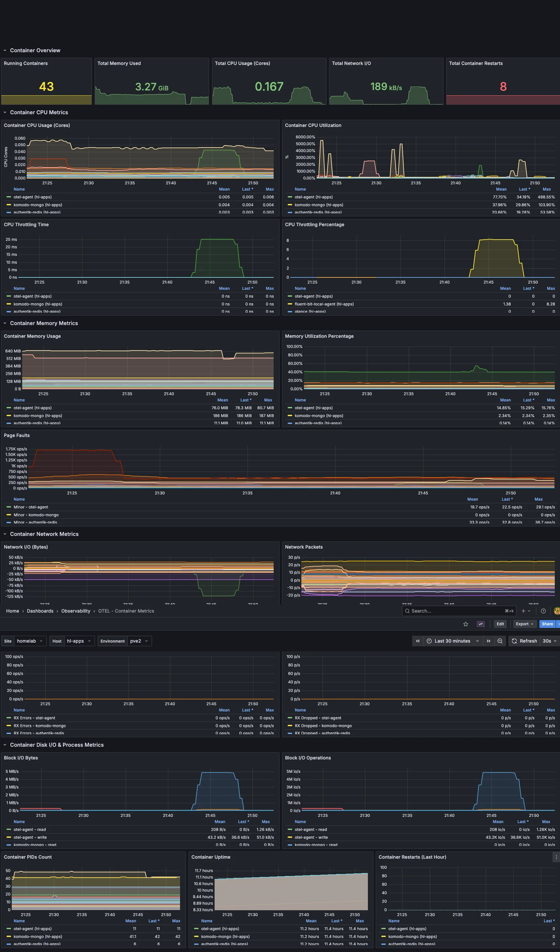
Task: Shift time range forward with double-right arrows
Action: 488,641
